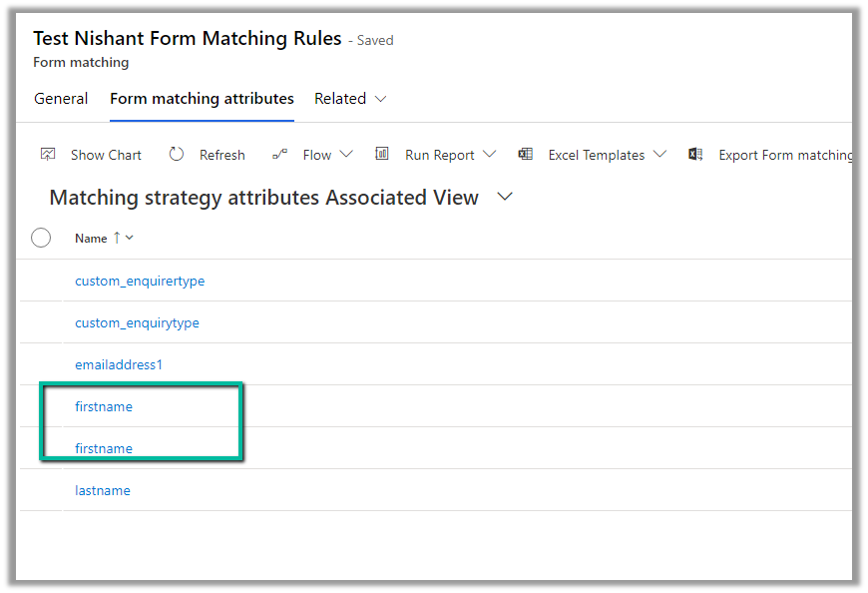Open the Run Report dropdown arrow
Screen dimensions: 868x593
[489, 155]
